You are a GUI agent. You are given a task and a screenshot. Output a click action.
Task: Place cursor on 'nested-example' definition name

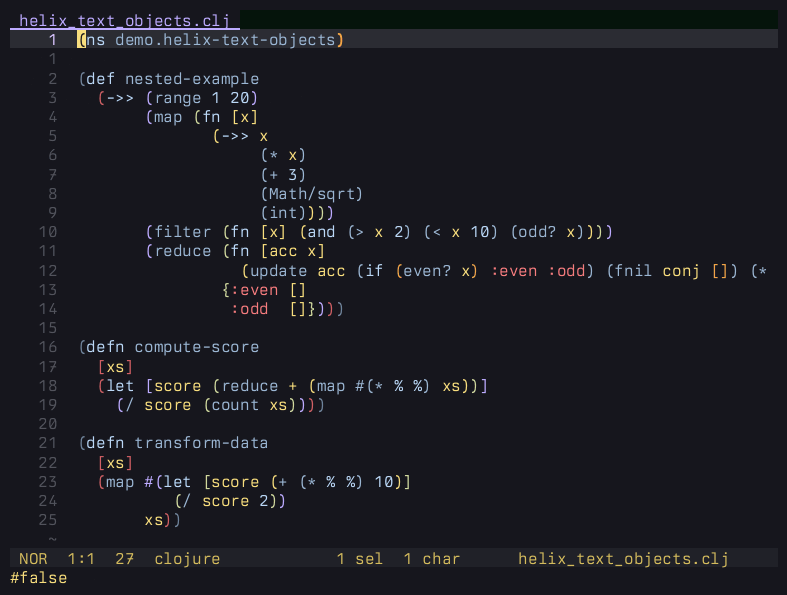(x=192, y=79)
